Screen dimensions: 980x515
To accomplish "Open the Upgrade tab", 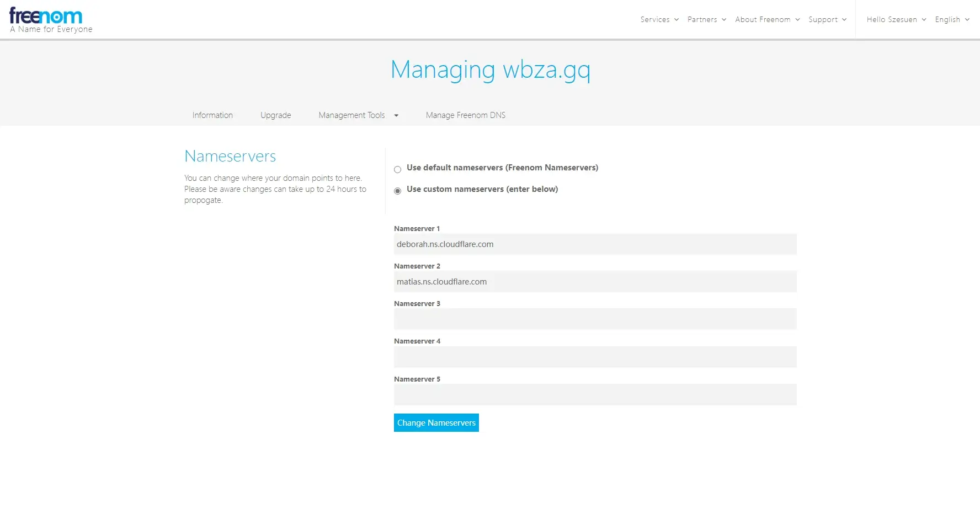I will (x=275, y=115).
